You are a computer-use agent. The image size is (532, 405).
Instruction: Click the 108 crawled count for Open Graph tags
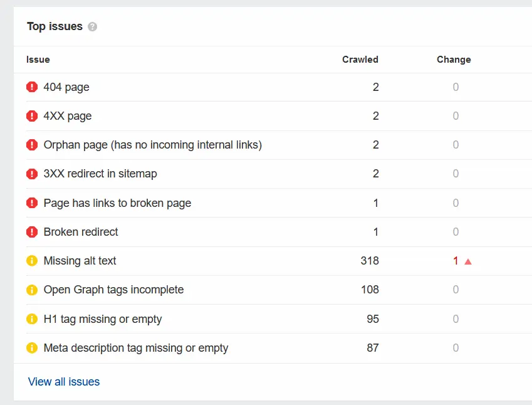(370, 290)
